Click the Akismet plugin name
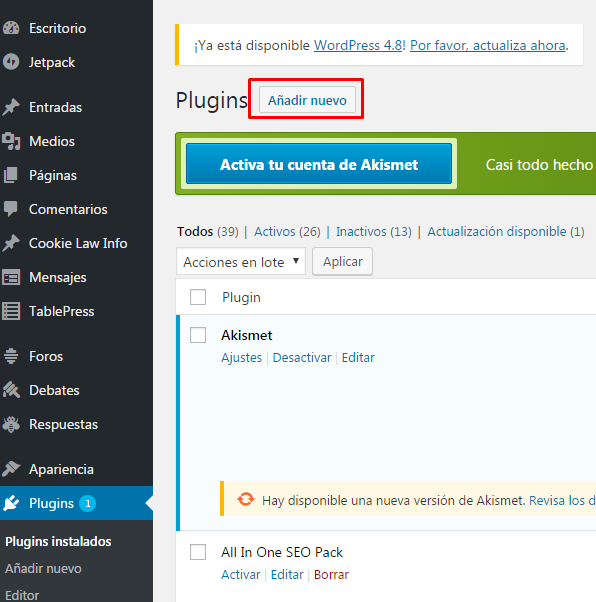 pyautogui.click(x=247, y=335)
